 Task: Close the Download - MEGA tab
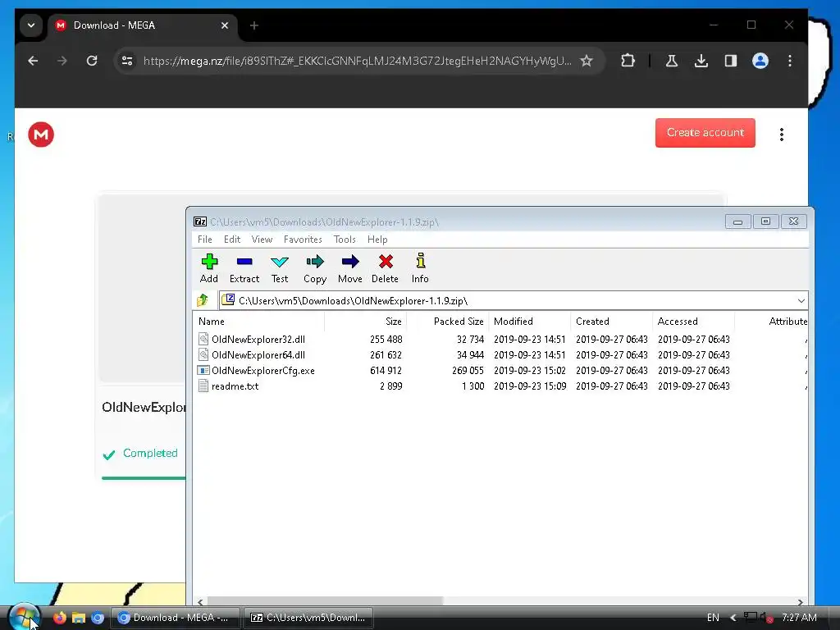coord(225,25)
